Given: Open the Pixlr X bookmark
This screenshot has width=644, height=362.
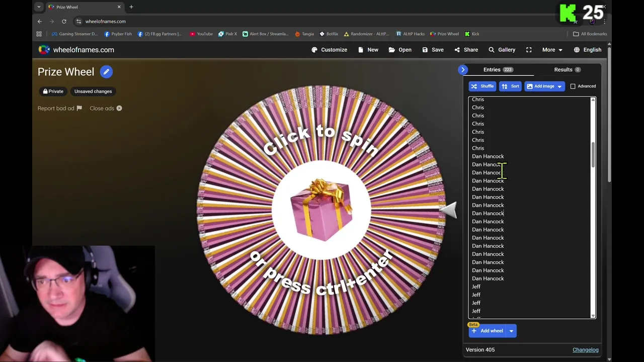Looking at the screenshot, I should pos(227,34).
